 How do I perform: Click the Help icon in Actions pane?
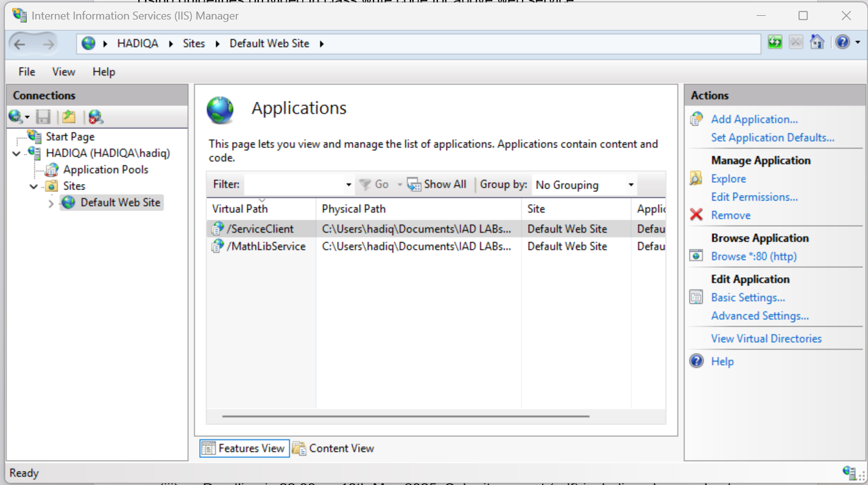pyautogui.click(x=696, y=361)
